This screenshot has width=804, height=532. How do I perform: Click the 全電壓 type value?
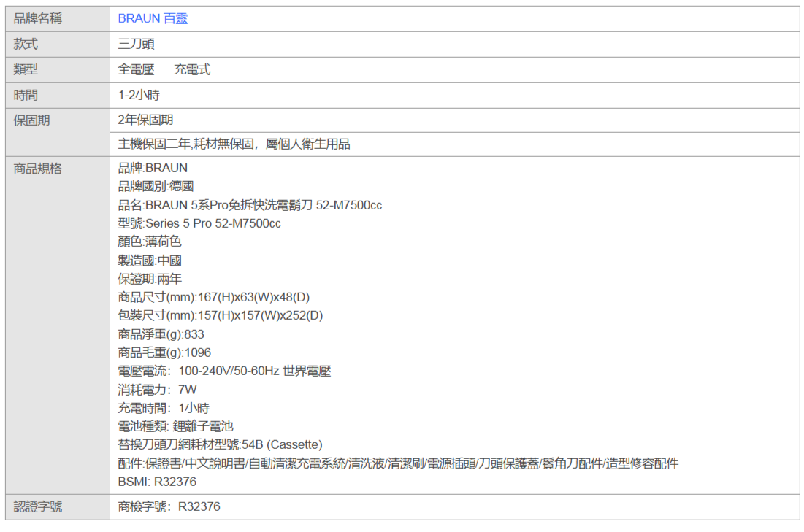point(137,70)
